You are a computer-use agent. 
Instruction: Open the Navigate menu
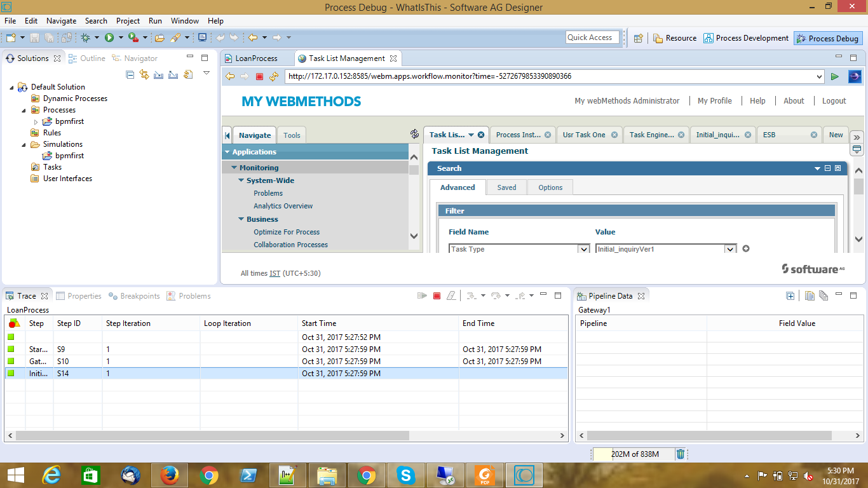click(x=61, y=21)
